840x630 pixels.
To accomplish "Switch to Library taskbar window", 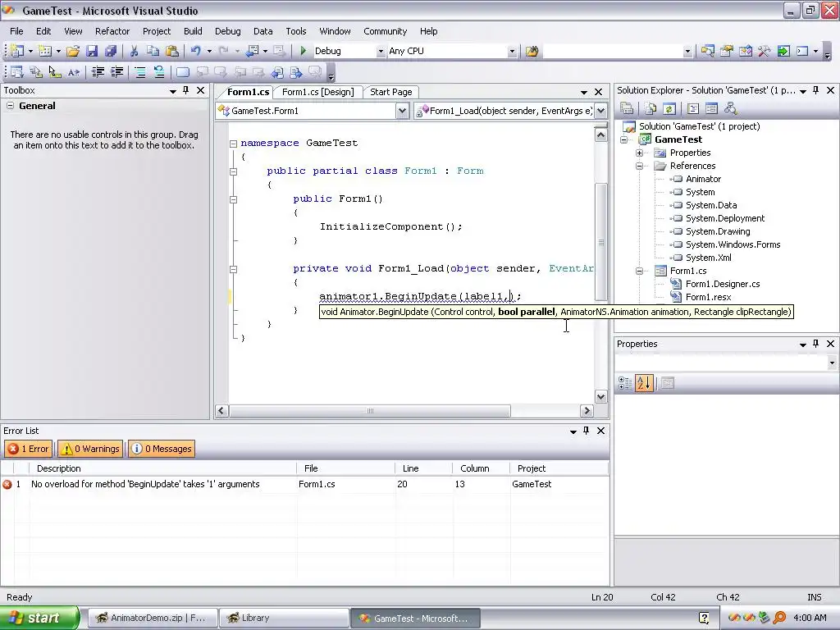I will 284,618.
